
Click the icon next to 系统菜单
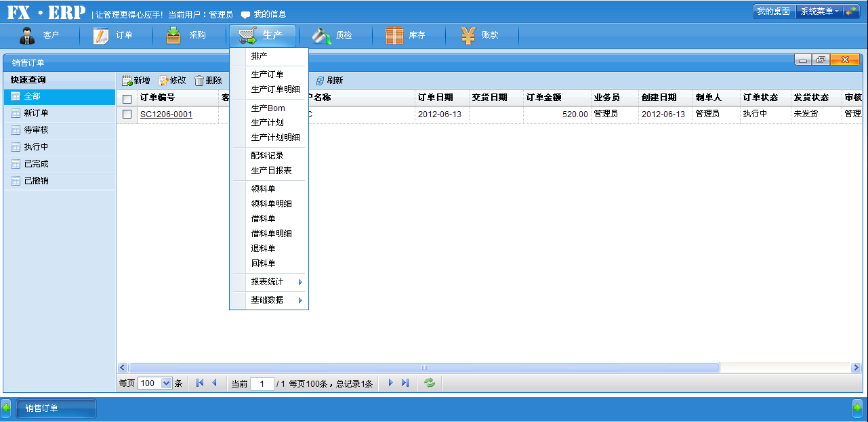click(x=852, y=12)
